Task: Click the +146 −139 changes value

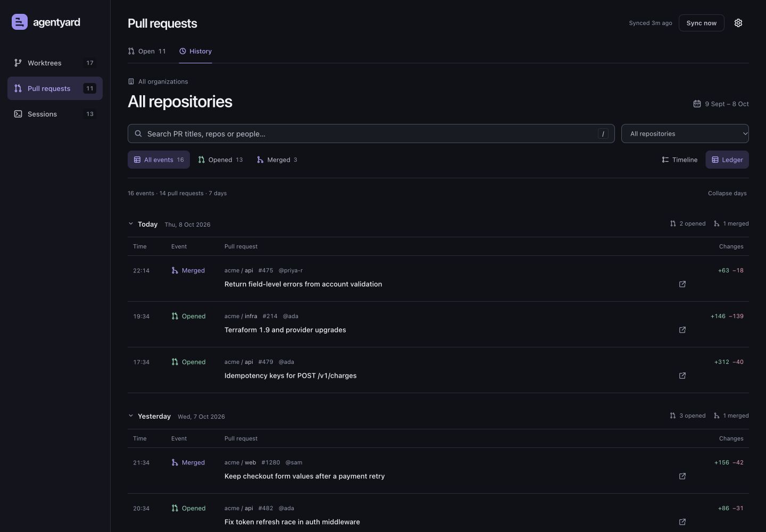Action: click(x=727, y=316)
